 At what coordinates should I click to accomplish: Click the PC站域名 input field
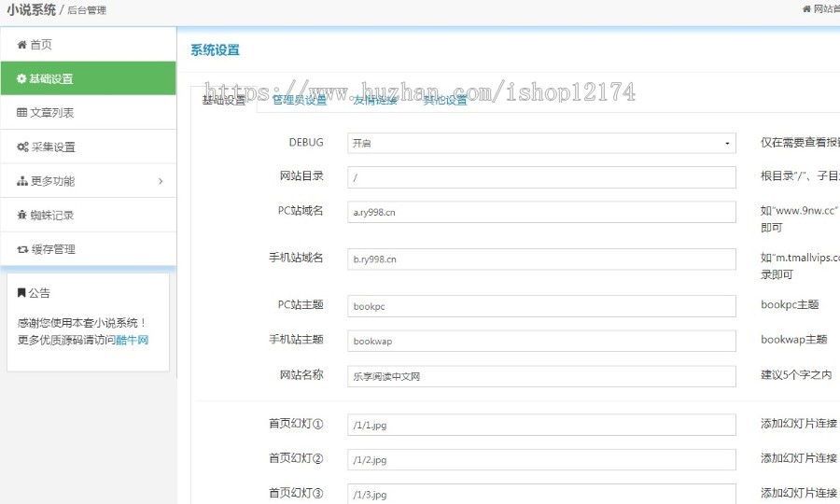tap(541, 212)
